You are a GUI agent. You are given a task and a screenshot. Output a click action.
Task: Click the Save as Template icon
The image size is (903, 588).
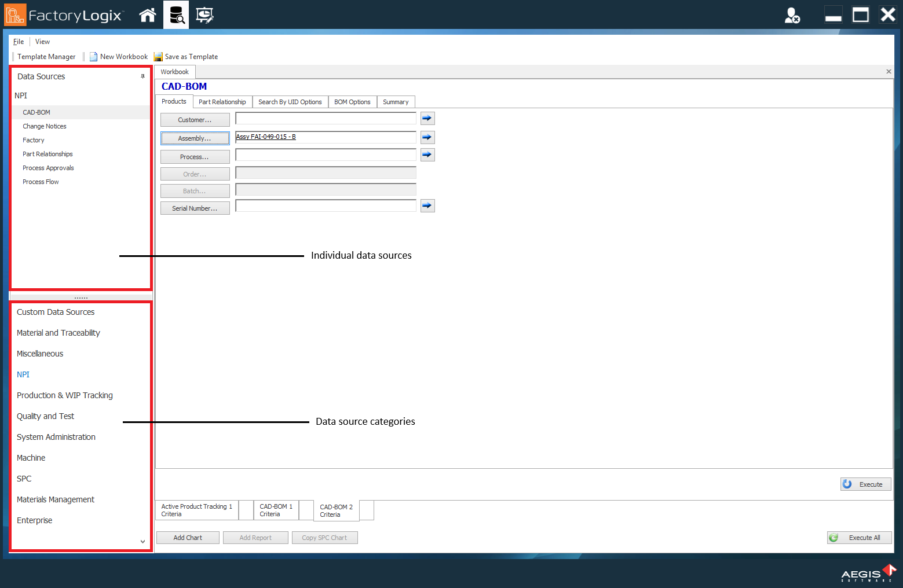coord(158,56)
